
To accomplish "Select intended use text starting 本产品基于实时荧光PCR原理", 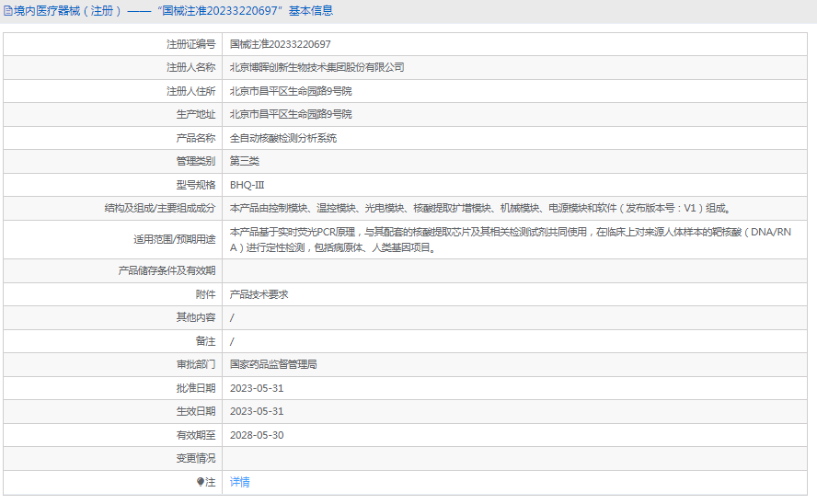I will (511, 239).
